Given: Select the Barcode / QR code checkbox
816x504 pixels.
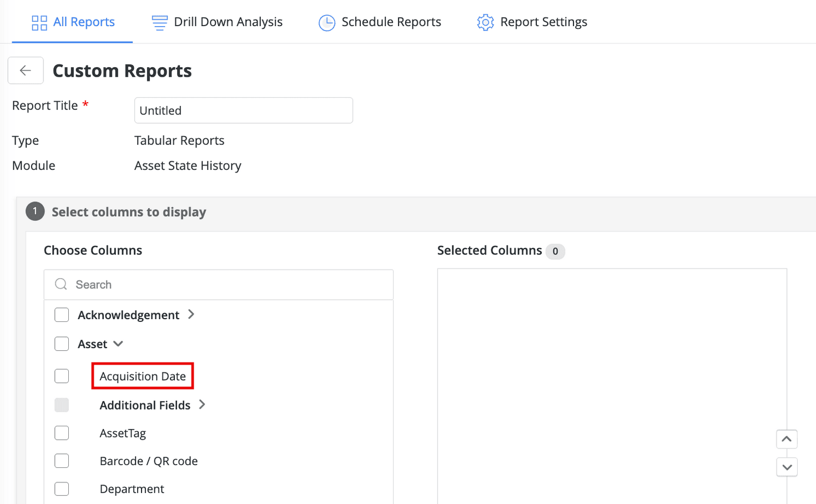Looking at the screenshot, I should tap(62, 461).
